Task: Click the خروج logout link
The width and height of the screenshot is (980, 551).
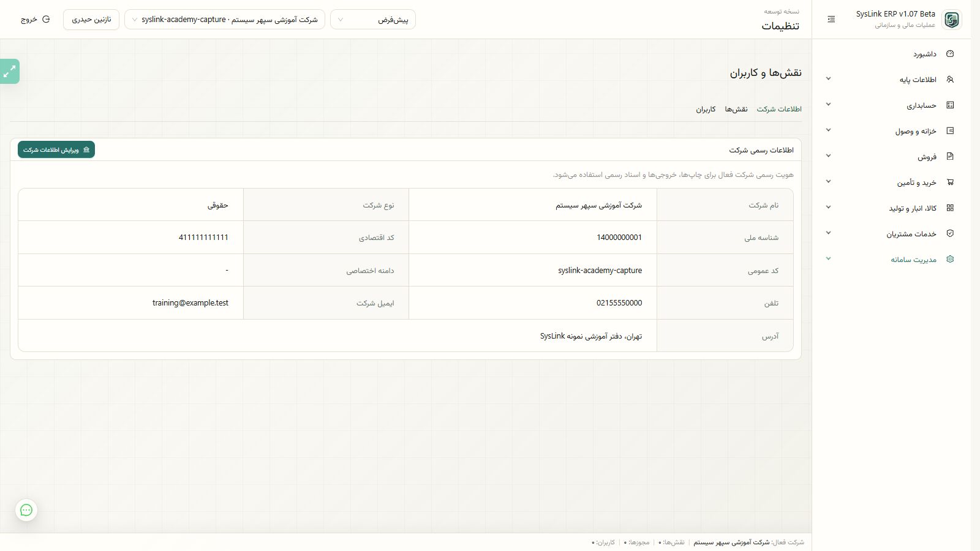Action: pyautogui.click(x=36, y=20)
